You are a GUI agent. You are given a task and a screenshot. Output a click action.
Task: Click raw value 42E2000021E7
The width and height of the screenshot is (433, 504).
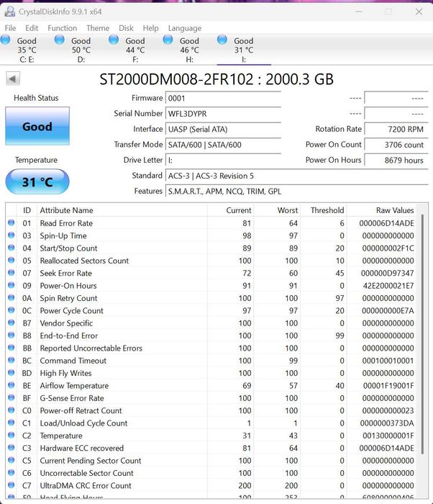point(388,285)
